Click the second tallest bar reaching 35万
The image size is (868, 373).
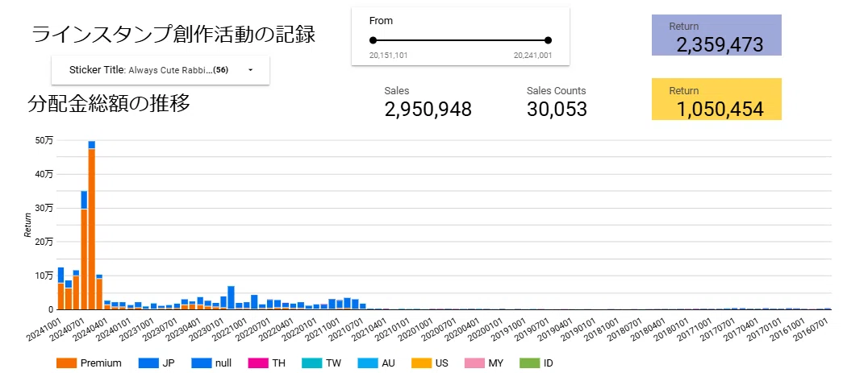pos(84,250)
